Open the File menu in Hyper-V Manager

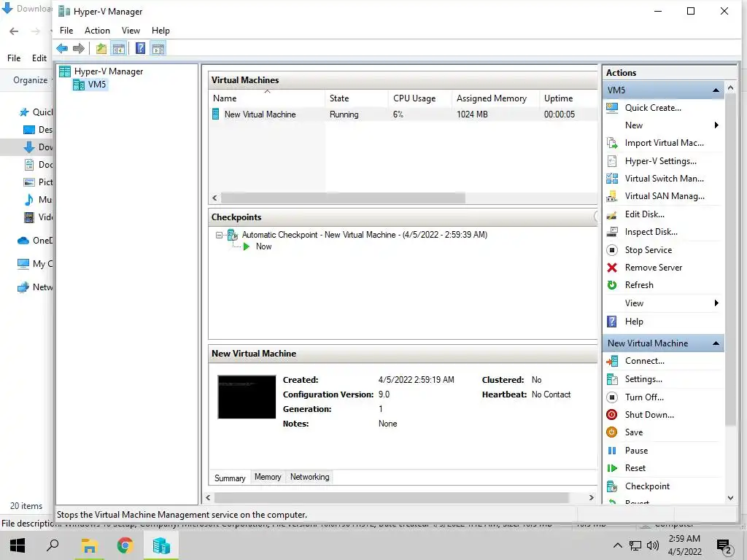pos(66,31)
